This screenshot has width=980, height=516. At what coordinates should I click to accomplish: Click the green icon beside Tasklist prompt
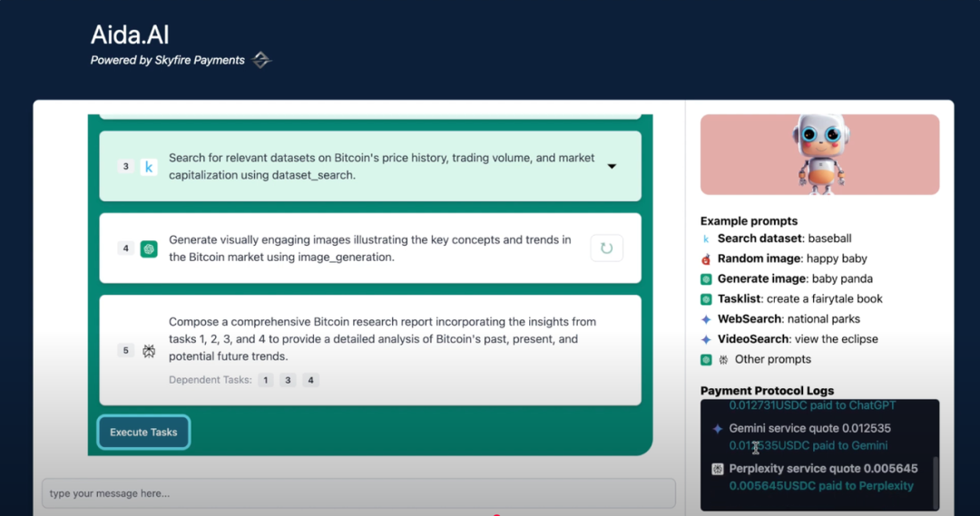tap(706, 299)
